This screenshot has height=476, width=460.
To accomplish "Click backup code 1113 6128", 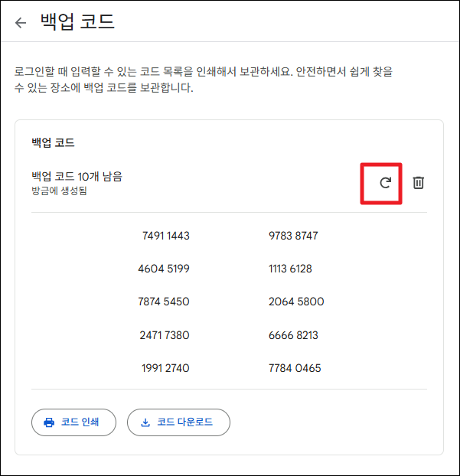I will coord(290,269).
